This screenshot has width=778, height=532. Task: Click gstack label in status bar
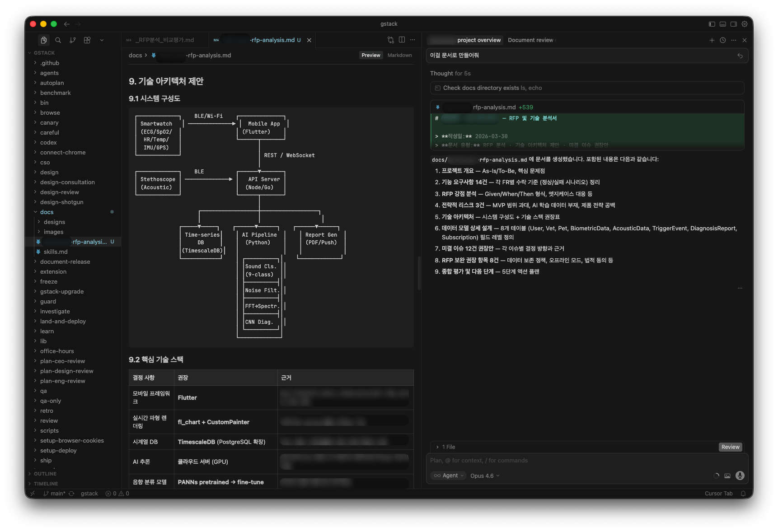tap(89, 494)
